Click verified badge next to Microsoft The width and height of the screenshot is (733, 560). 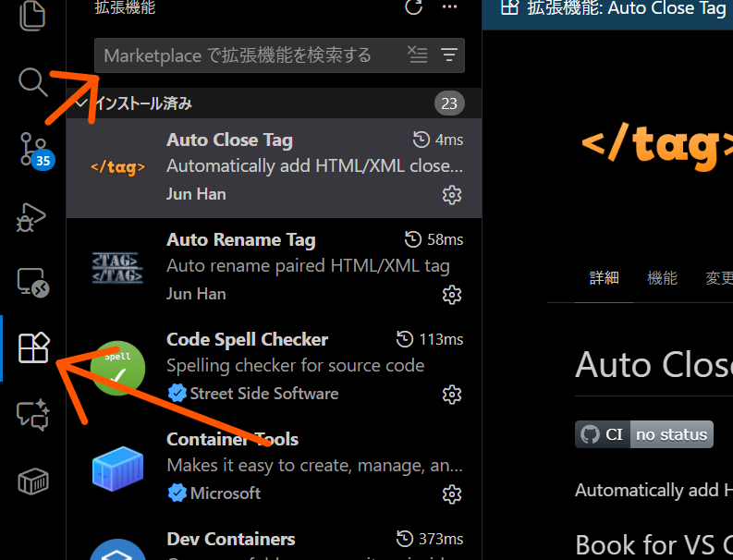click(177, 493)
